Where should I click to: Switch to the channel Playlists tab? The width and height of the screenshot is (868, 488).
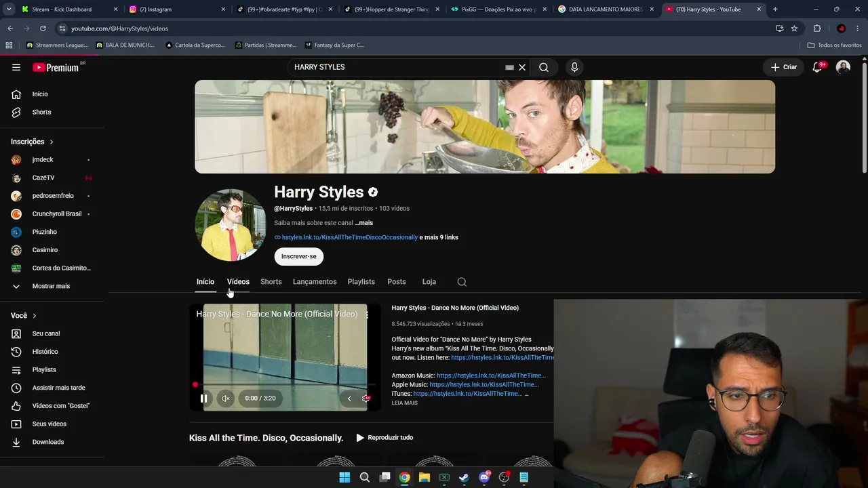361,282
